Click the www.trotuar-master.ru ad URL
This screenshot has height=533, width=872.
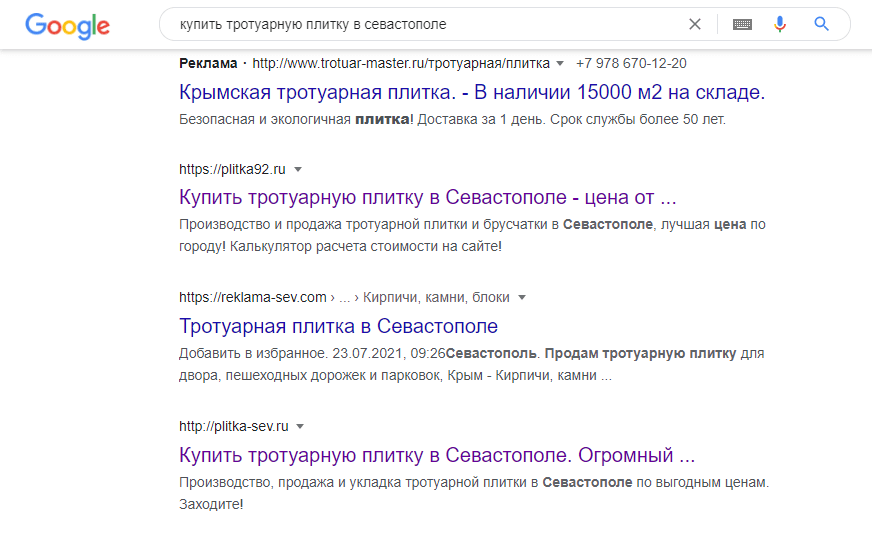[400, 63]
